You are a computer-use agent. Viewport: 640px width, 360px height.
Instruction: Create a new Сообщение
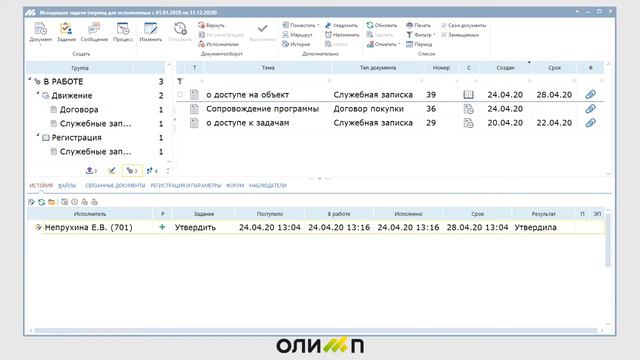coord(94,32)
